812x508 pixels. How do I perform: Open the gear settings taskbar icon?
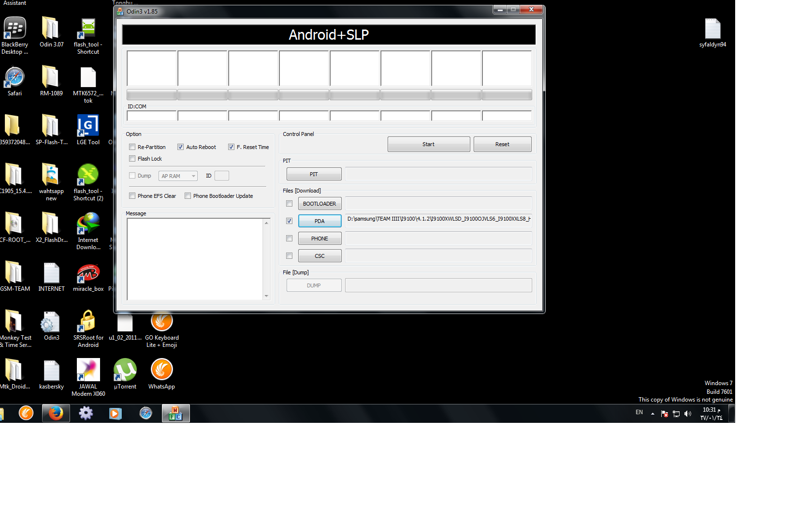pyautogui.click(x=86, y=413)
